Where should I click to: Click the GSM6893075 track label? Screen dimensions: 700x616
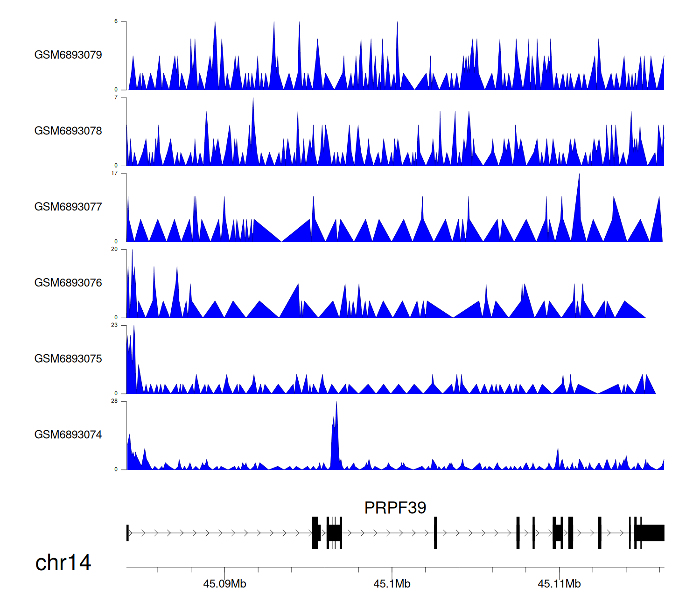coord(68,359)
